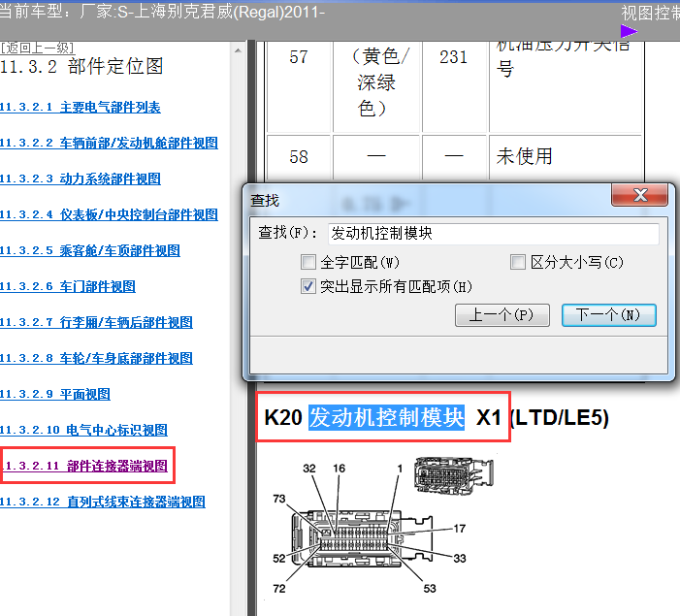Click 下一个(N) button

[x=609, y=315]
